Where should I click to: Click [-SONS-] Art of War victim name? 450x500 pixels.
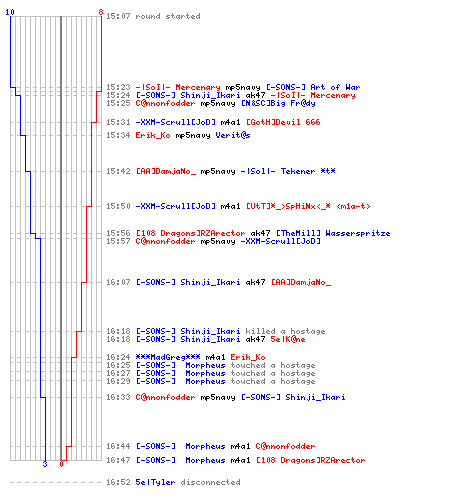point(313,87)
